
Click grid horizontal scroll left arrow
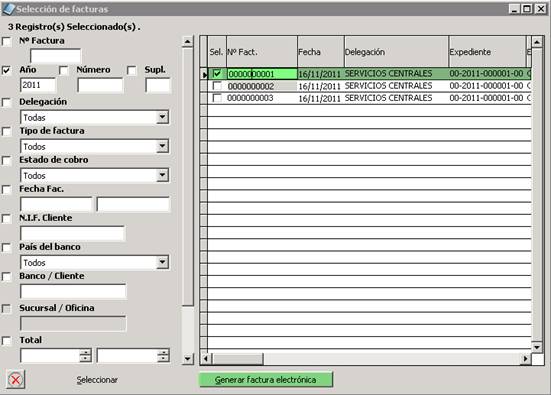coord(206,359)
